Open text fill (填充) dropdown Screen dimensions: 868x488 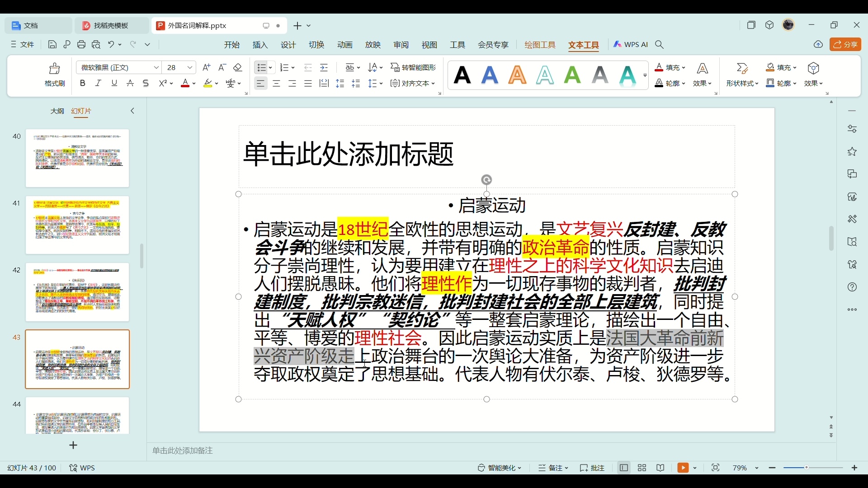coord(670,67)
